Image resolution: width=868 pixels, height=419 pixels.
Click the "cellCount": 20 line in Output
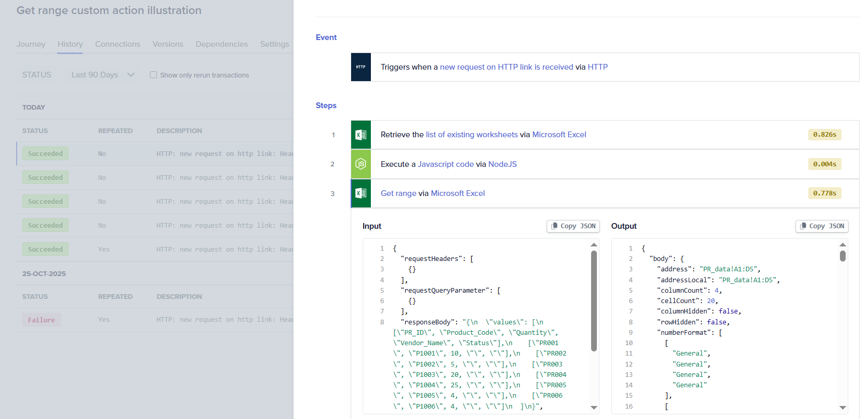coord(687,301)
